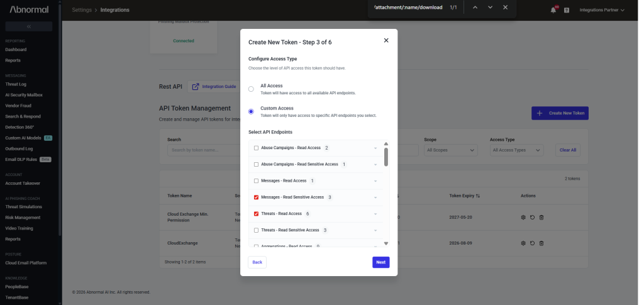Delete the Cloud Exchange Min. Permission token

pyautogui.click(x=541, y=217)
